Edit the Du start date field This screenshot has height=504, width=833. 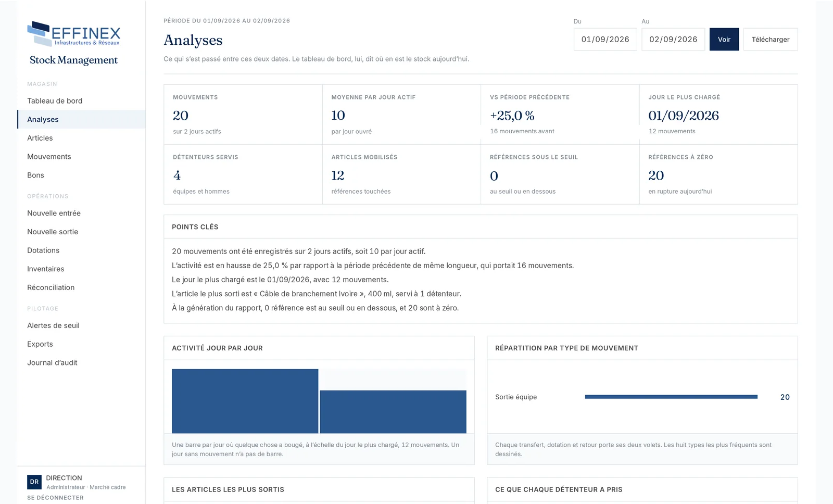pyautogui.click(x=605, y=40)
